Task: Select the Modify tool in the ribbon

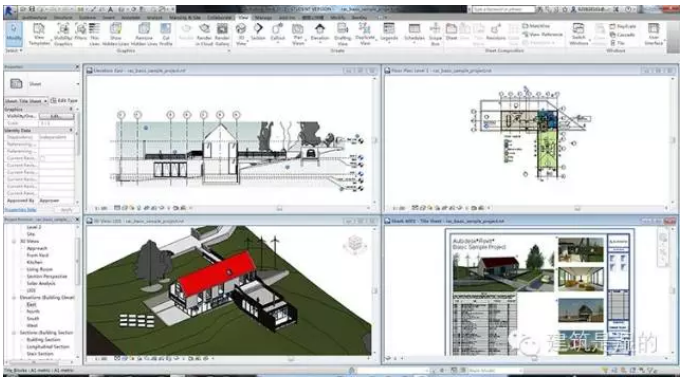Action: (x=14, y=34)
